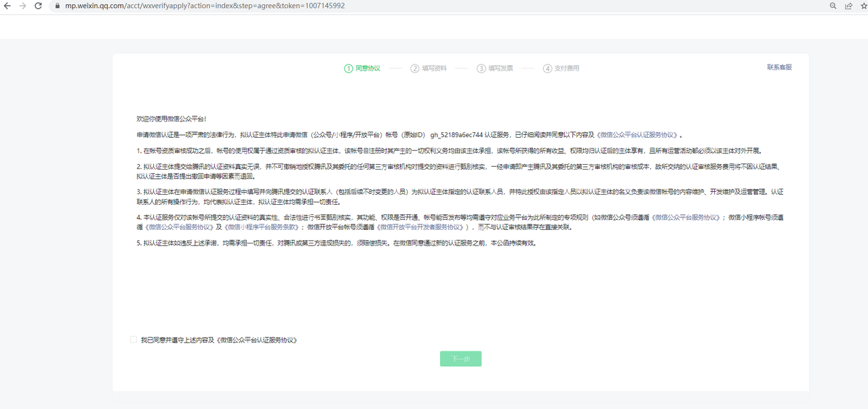Click clause 2 starting 拟认证主体提交给腾讯的认证资料
868x409 pixels.
click(x=460, y=172)
